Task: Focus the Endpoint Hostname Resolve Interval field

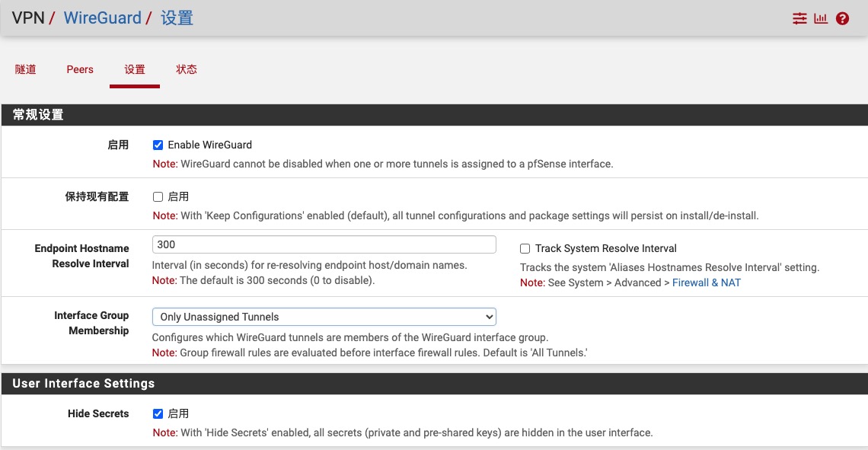Action: [324, 244]
